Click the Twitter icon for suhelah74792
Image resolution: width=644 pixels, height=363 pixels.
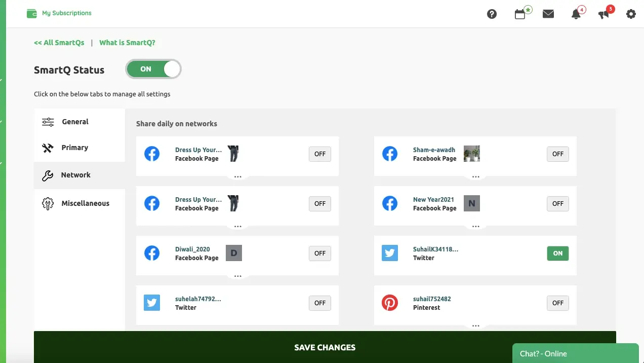[x=152, y=303]
